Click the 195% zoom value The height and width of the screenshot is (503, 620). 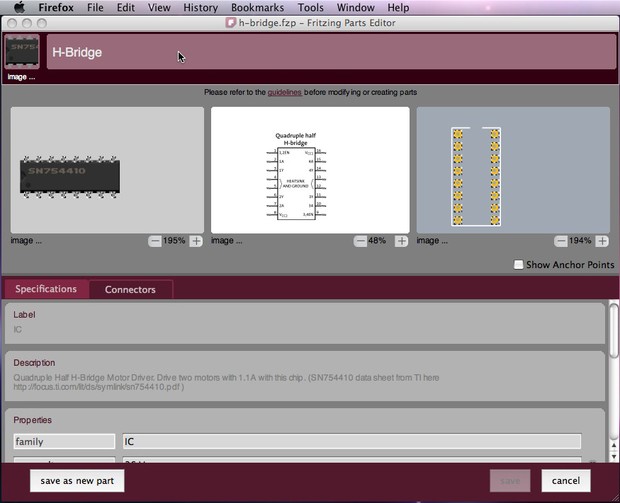pyautogui.click(x=174, y=240)
